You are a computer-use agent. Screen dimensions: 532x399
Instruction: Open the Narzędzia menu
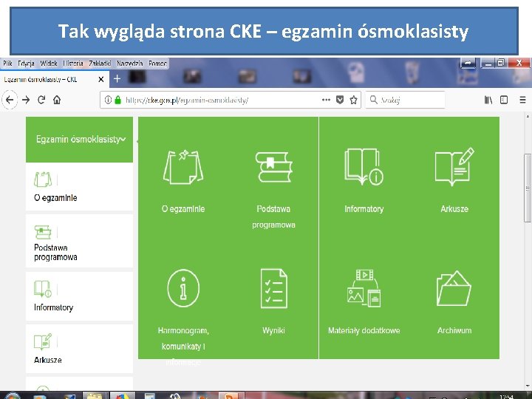tap(129, 63)
